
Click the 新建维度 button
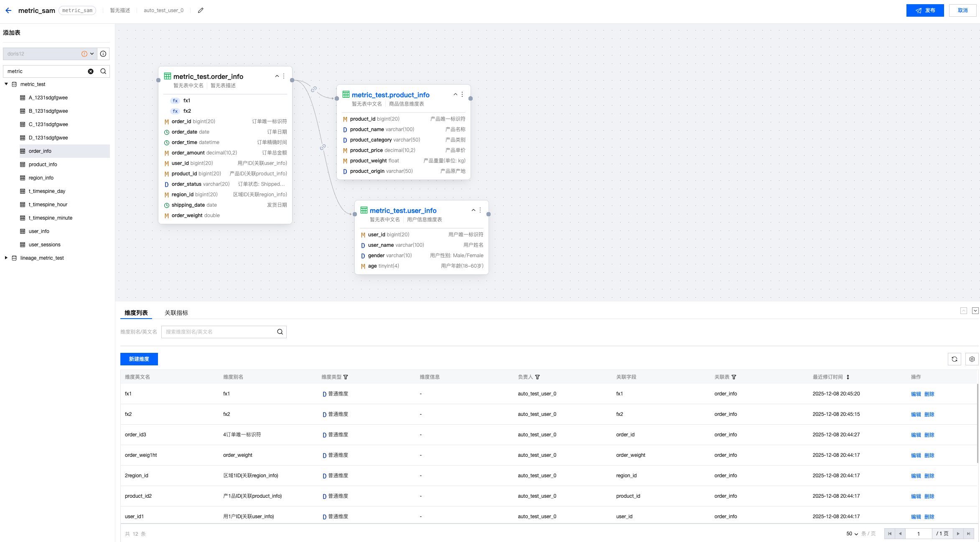click(139, 359)
